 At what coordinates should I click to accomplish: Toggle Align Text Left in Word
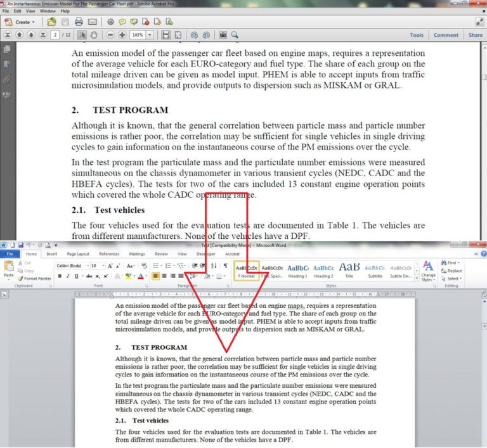click(x=155, y=276)
